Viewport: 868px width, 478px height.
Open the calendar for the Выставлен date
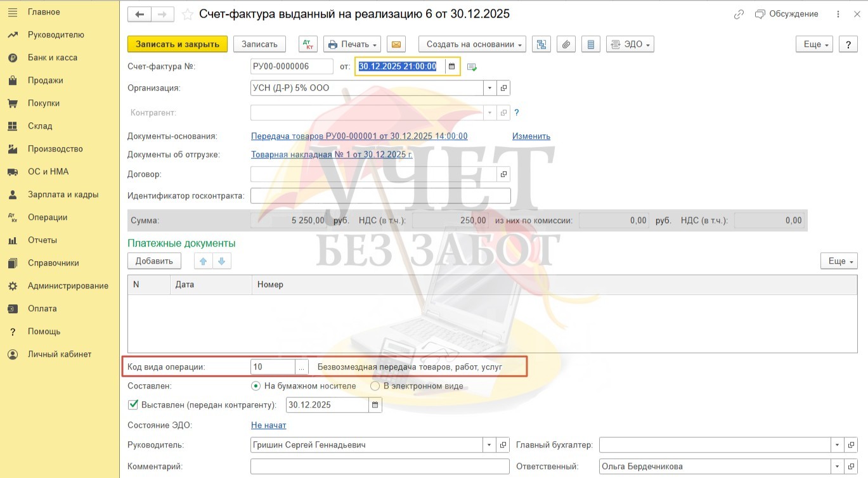tap(375, 405)
